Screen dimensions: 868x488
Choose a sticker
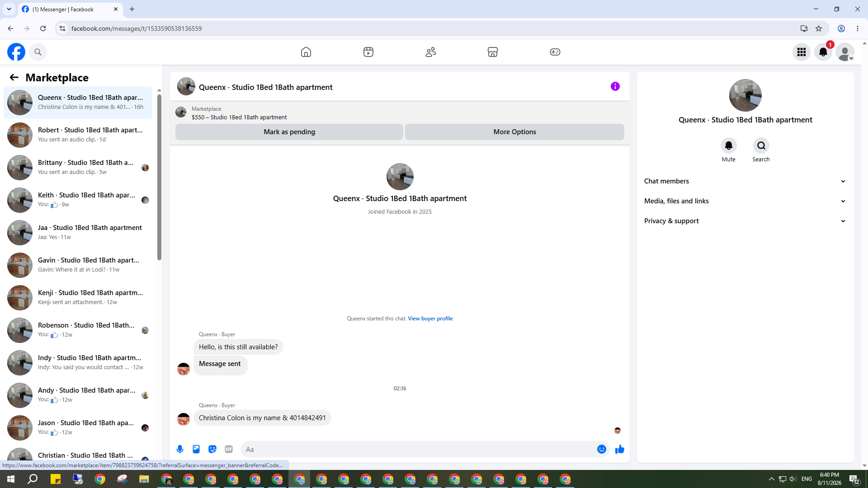pos(212,449)
